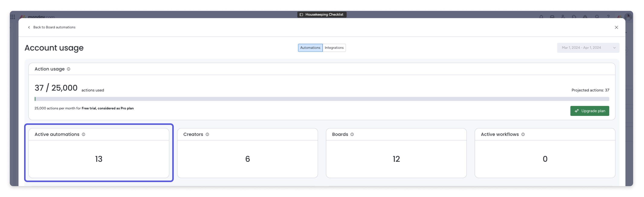Screen dimensions: 644x197
Task: Open the notifications bell
Action: (x=541, y=17)
